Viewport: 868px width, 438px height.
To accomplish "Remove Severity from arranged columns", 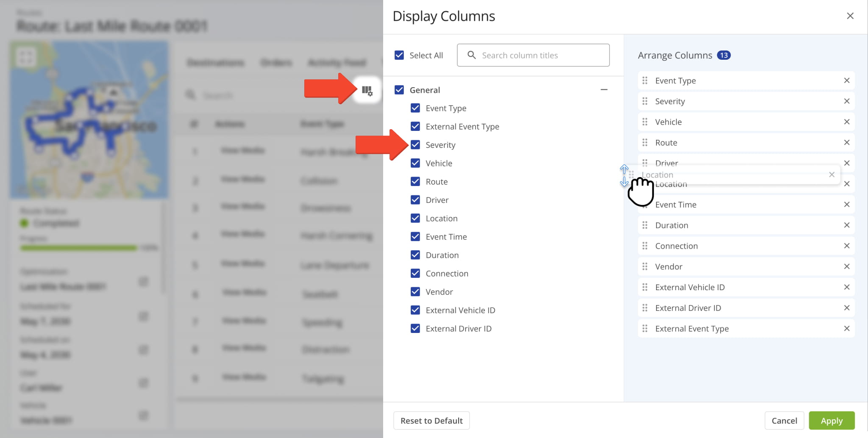I will (847, 101).
